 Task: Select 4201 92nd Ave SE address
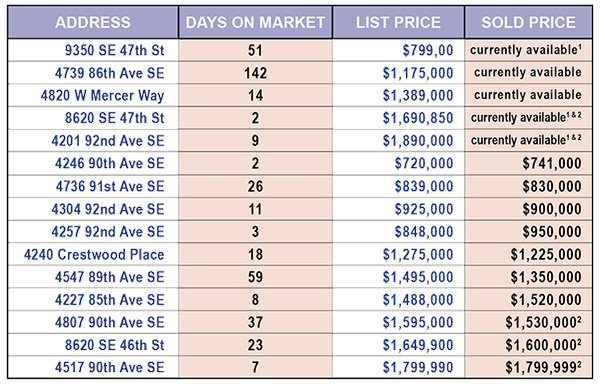point(108,141)
